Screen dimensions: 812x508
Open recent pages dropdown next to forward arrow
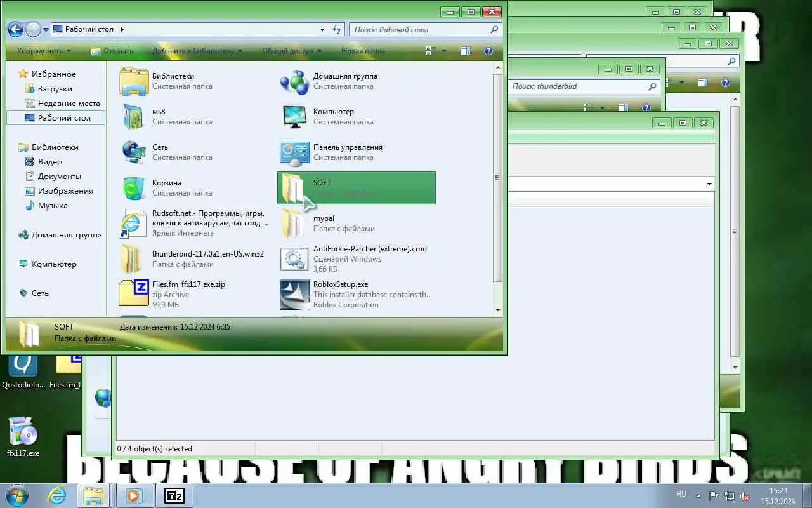(x=46, y=30)
